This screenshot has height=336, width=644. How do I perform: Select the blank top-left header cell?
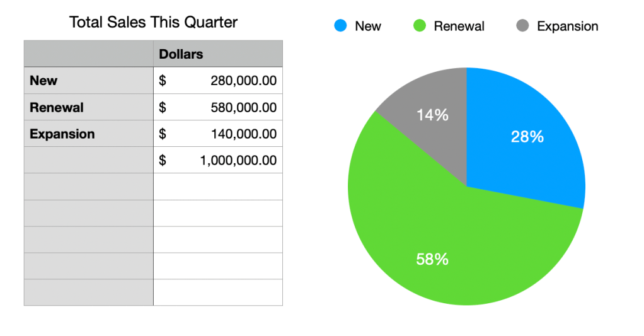point(88,54)
